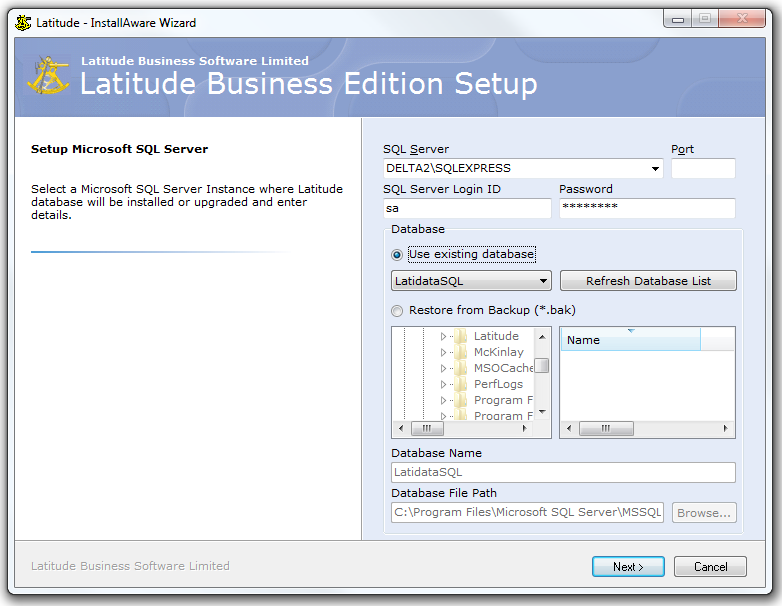Click the MSOCache folder icon

point(461,369)
